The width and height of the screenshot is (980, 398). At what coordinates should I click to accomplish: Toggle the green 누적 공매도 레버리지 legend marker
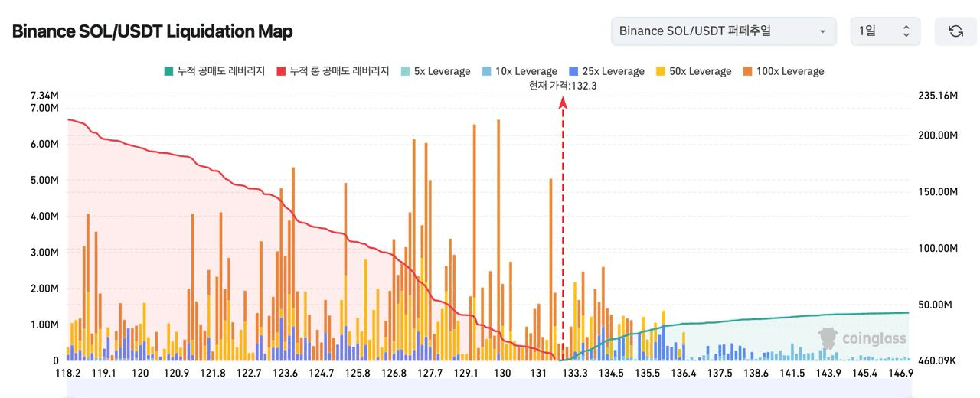pos(168,71)
